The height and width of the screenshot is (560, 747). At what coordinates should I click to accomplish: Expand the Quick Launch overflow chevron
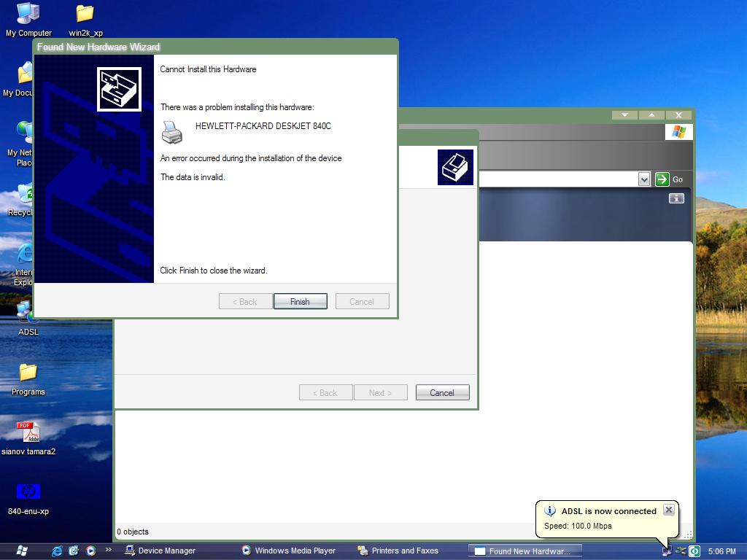pyautogui.click(x=107, y=551)
